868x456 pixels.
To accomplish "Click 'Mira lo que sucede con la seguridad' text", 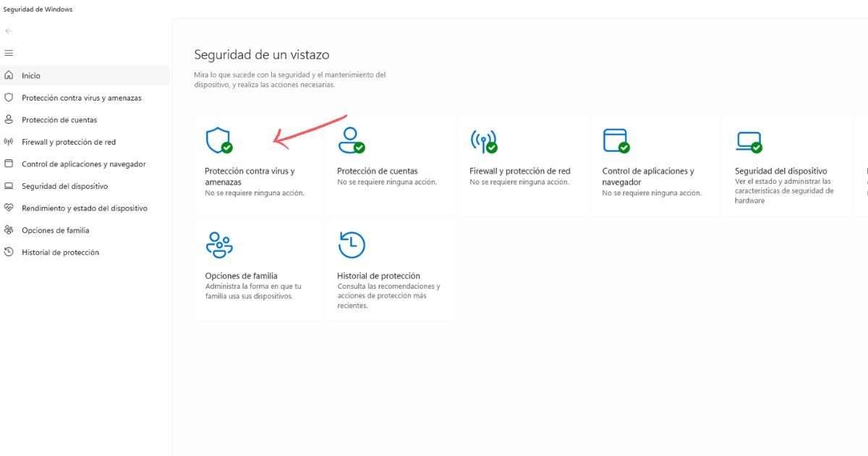I will [289, 80].
